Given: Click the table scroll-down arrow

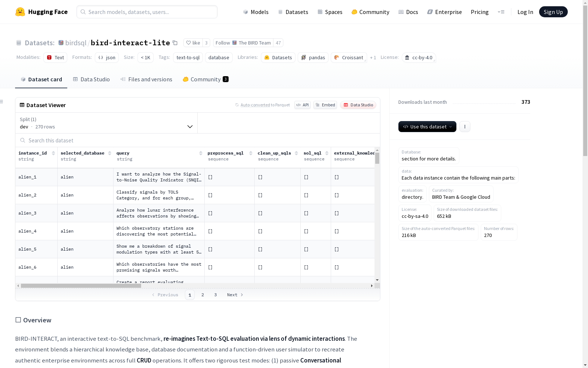Looking at the screenshot, I should tap(377, 280).
